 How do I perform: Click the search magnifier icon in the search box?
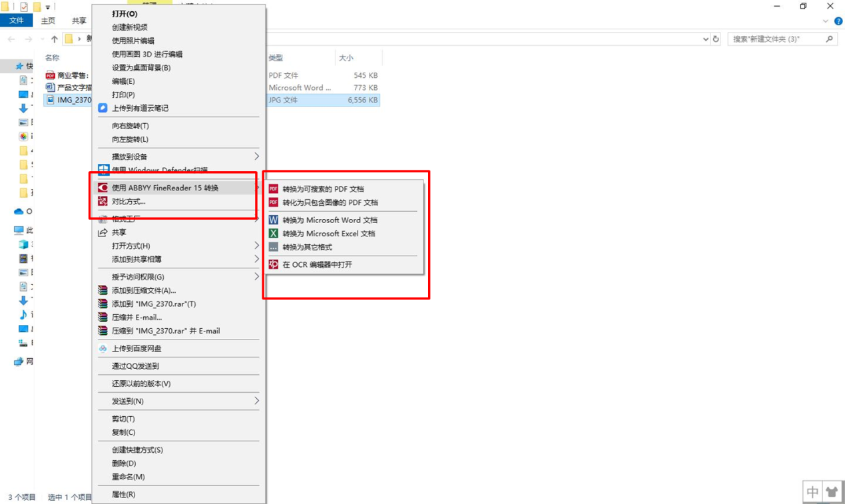829,39
